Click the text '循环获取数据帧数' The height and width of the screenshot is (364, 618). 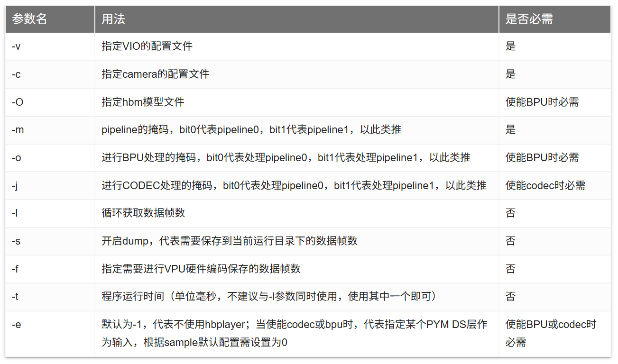click(143, 213)
